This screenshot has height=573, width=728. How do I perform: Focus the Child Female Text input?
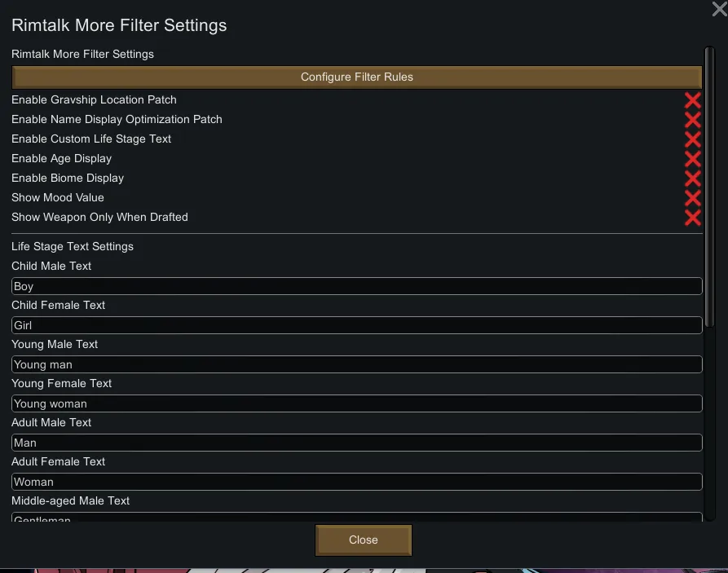[356, 325]
